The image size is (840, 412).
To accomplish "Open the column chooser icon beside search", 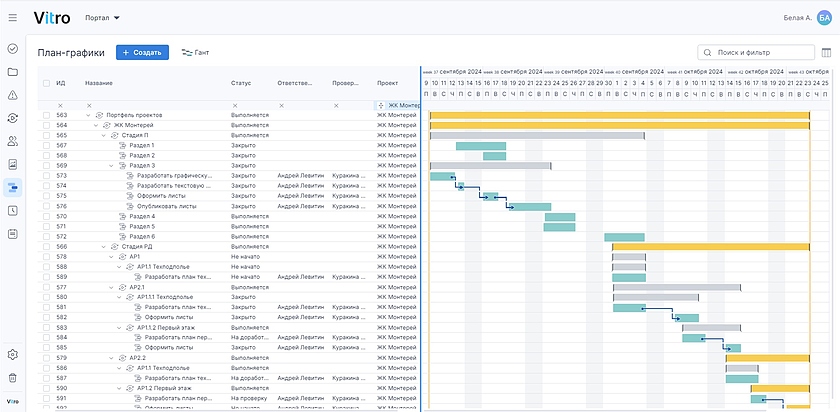I will [825, 53].
